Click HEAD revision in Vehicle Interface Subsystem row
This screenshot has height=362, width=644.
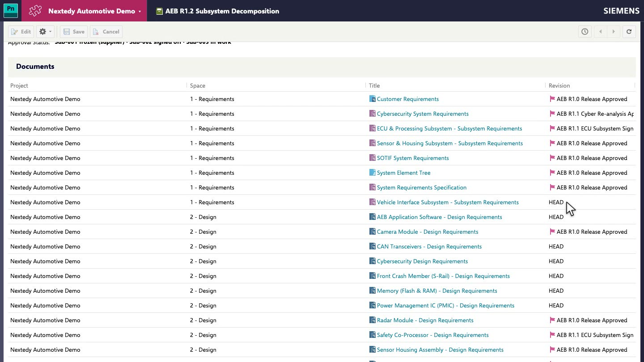click(x=556, y=202)
